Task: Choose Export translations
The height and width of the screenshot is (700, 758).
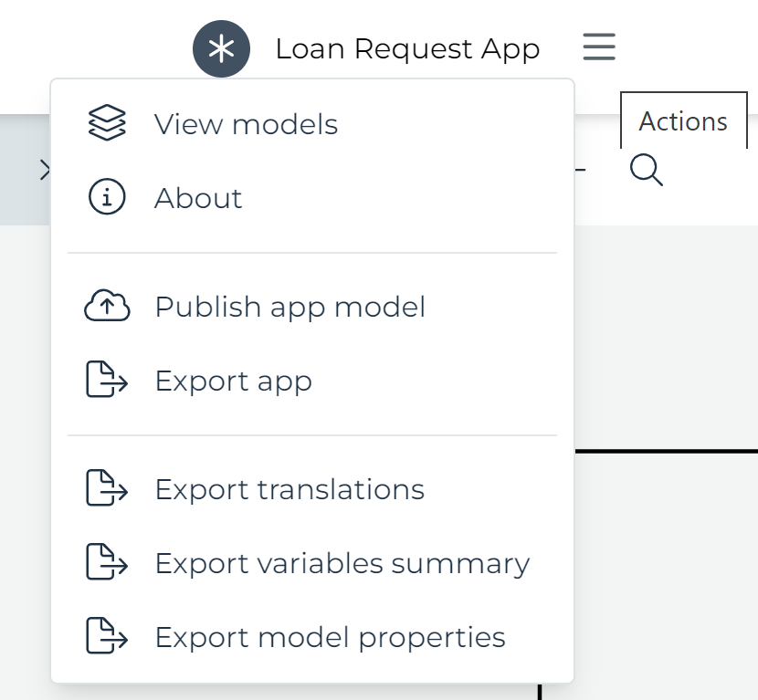Action: [290, 489]
